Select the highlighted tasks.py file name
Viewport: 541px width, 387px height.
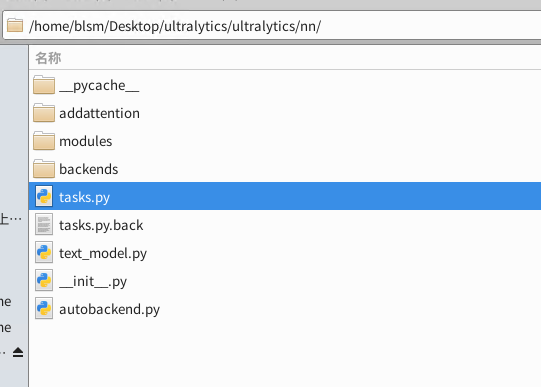tap(85, 197)
